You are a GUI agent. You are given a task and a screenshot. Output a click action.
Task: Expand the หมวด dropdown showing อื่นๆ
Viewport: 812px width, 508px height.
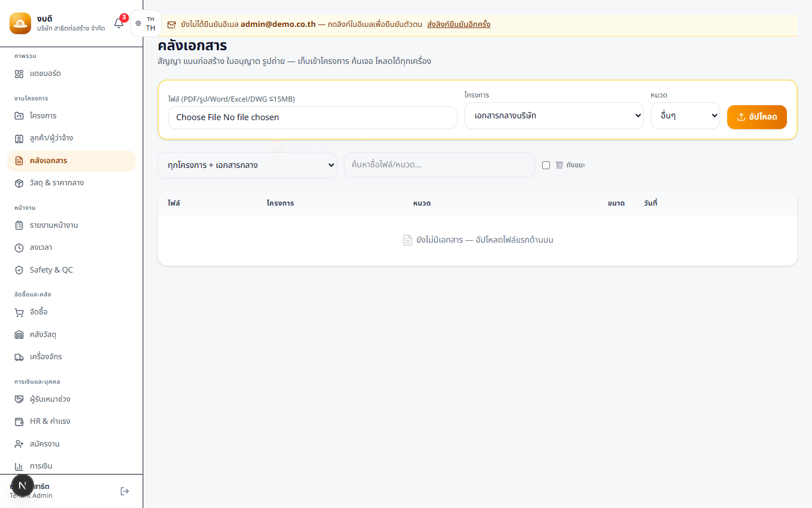[685, 116]
